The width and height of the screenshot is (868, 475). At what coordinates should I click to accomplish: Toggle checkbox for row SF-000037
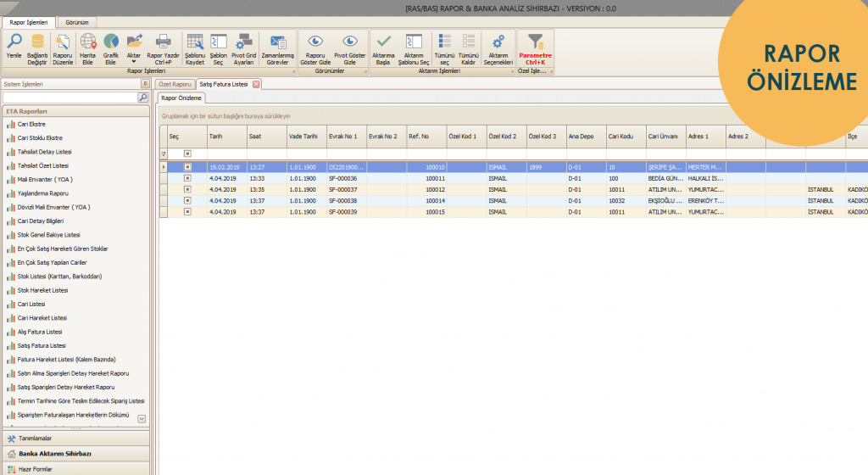click(x=187, y=189)
